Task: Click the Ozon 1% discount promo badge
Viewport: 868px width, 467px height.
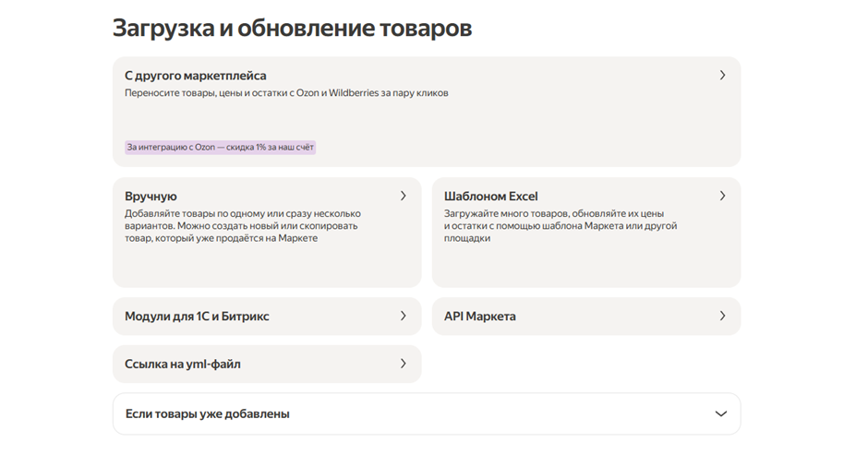Action: click(x=221, y=147)
